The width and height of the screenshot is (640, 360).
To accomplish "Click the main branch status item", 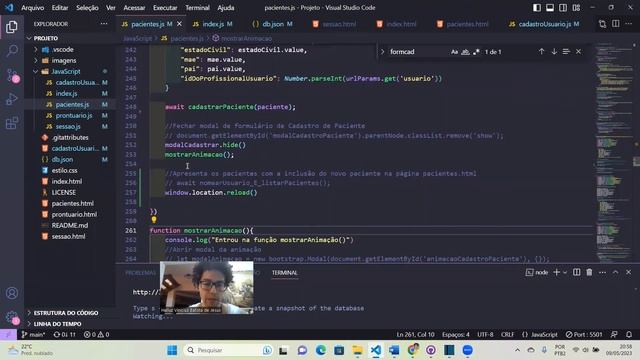I will (x=33, y=334).
